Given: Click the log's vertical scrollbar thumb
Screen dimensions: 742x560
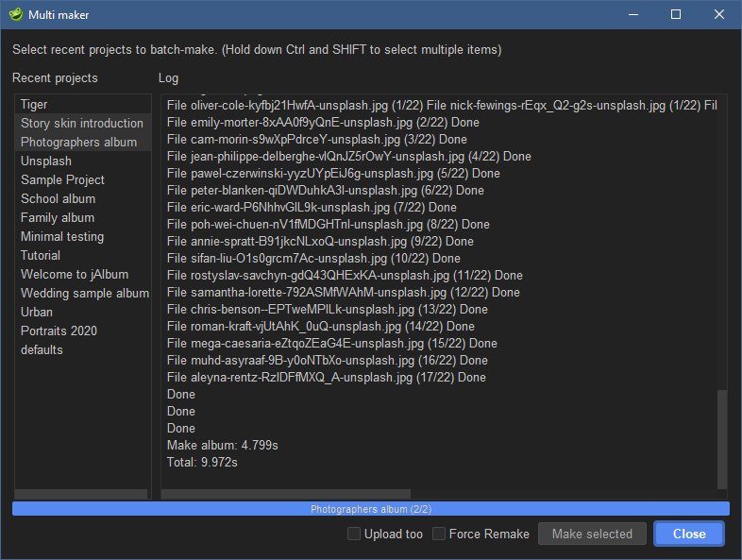Looking at the screenshot, I should (722, 436).
